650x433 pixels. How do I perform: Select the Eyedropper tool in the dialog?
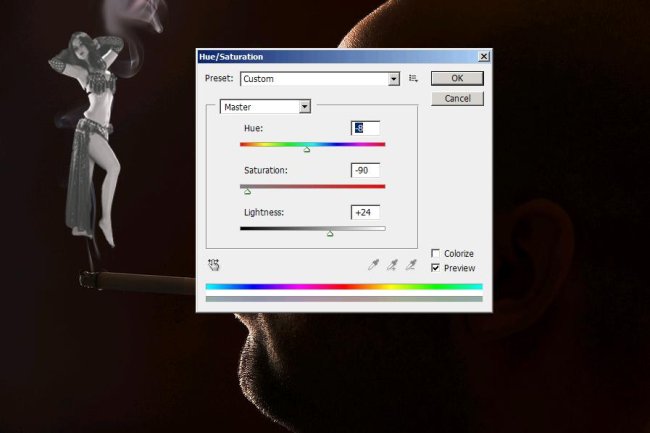(374, 265)
